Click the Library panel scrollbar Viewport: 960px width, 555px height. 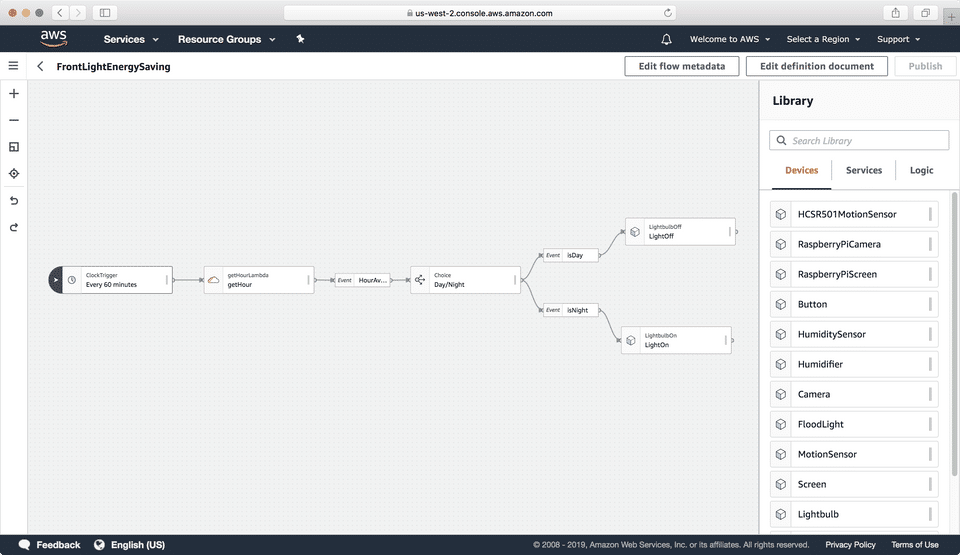954,334
